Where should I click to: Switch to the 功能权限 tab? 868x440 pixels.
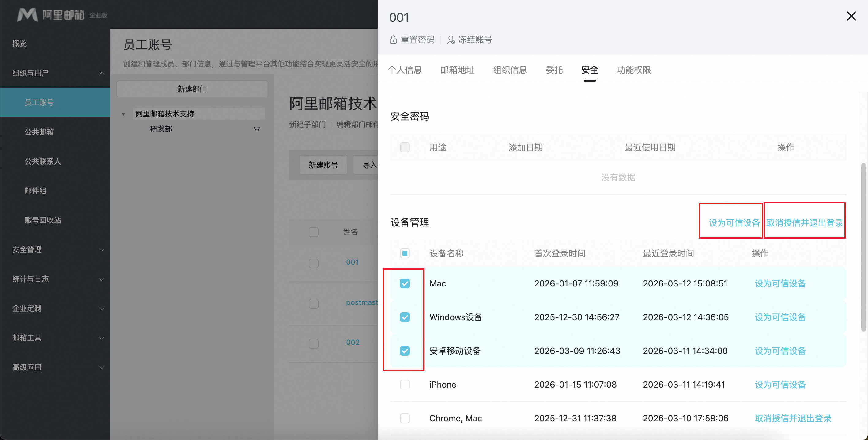coord(633,70)
